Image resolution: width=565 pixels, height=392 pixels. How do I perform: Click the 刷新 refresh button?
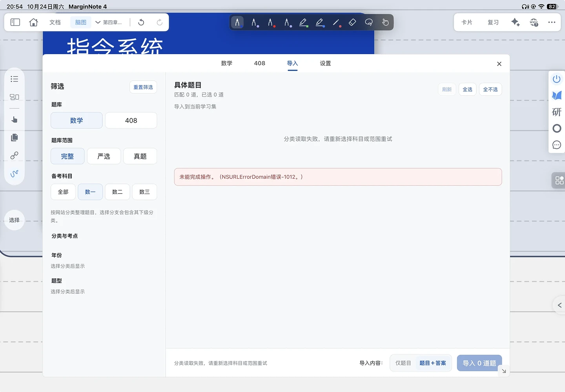[x=447, y=89]
